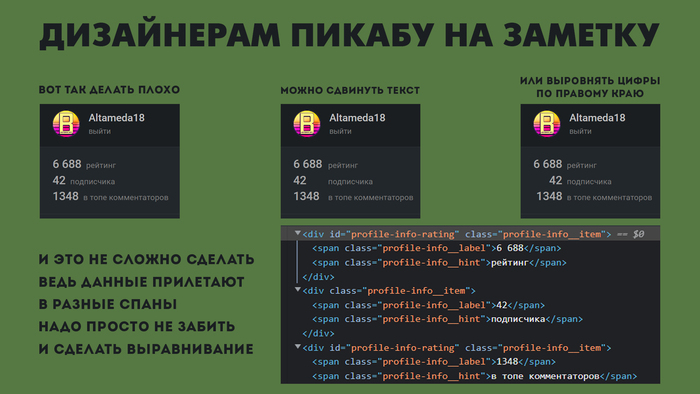Click '42 подписчика' in the left card
700x394 pixels.
83,181
